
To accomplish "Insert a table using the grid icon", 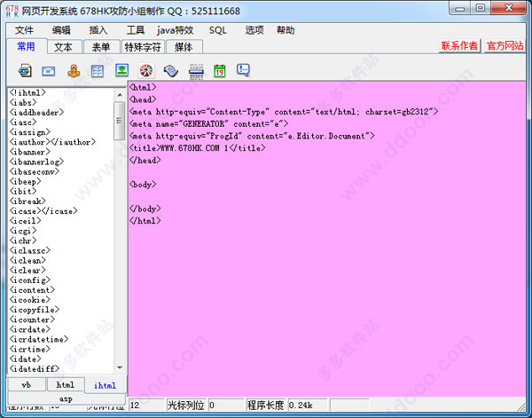I will click(x=98, y=71).
